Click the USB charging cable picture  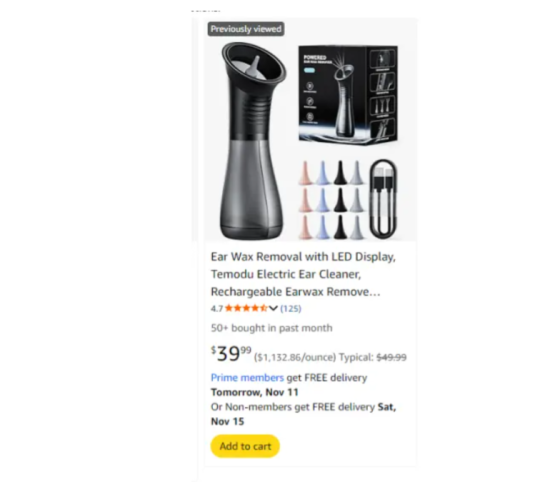[x=383, y=199]
